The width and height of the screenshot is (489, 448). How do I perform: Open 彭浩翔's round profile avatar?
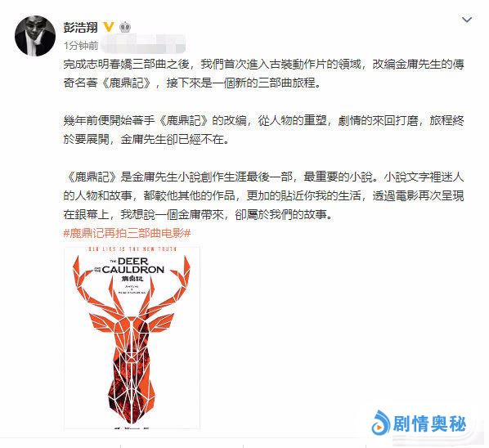pos(35,36)
